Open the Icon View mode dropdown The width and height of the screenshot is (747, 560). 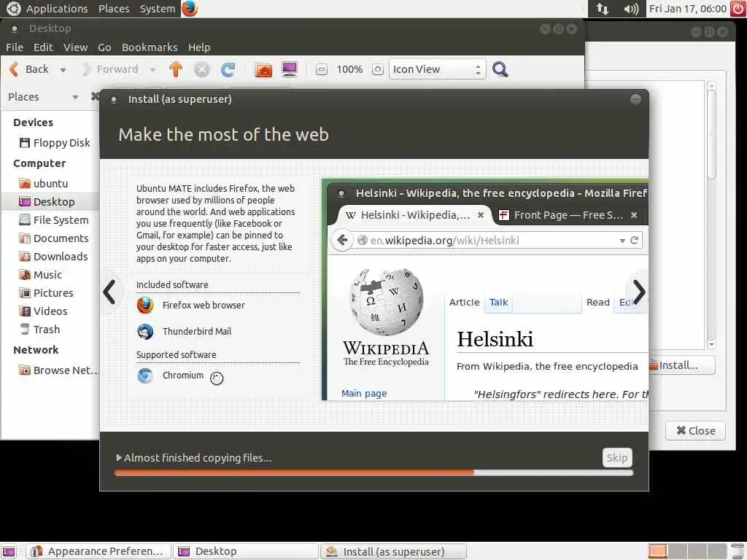pos(437,69)
